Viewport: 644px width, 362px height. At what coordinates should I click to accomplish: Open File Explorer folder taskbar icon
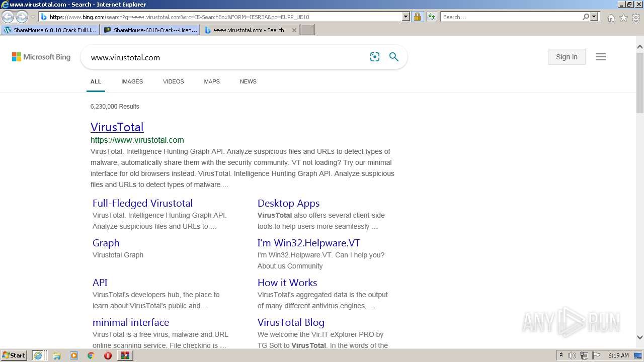coord(57,355)
